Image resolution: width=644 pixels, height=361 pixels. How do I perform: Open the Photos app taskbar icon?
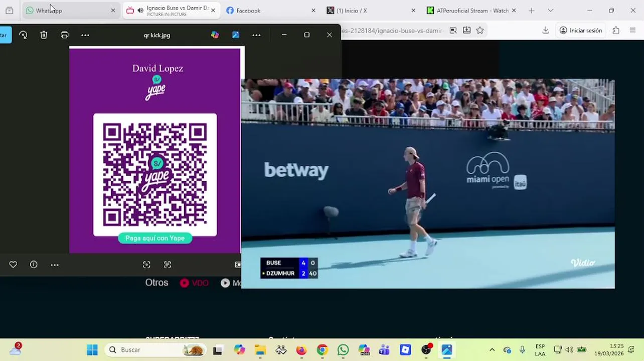coord(447,350)
